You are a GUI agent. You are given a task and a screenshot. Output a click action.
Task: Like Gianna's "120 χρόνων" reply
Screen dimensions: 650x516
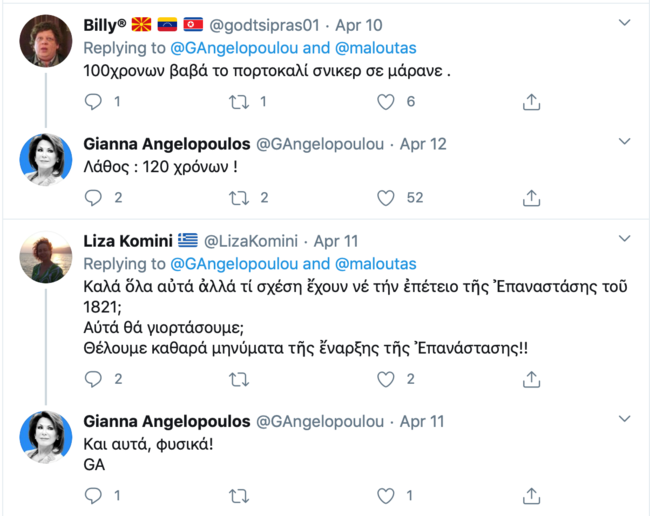(385, 198)
